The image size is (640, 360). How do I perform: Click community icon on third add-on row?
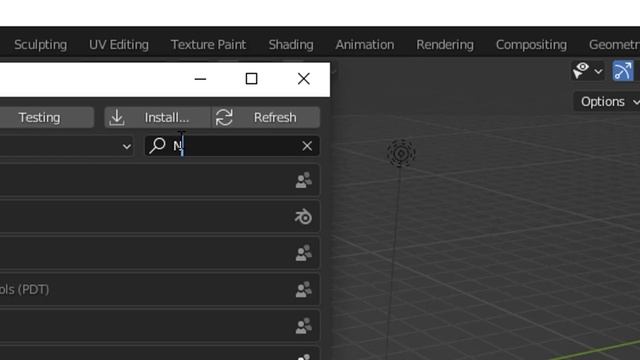(304, 253)
